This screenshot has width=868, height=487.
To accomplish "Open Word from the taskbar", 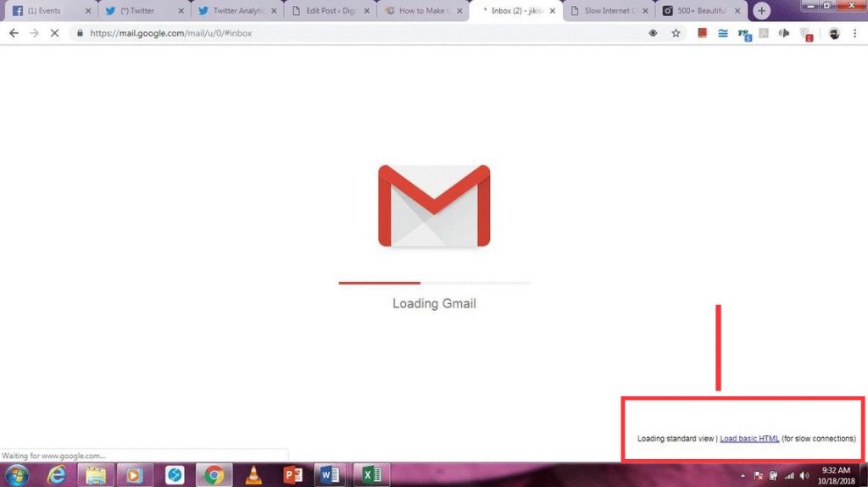I will (x=330, y=475).
